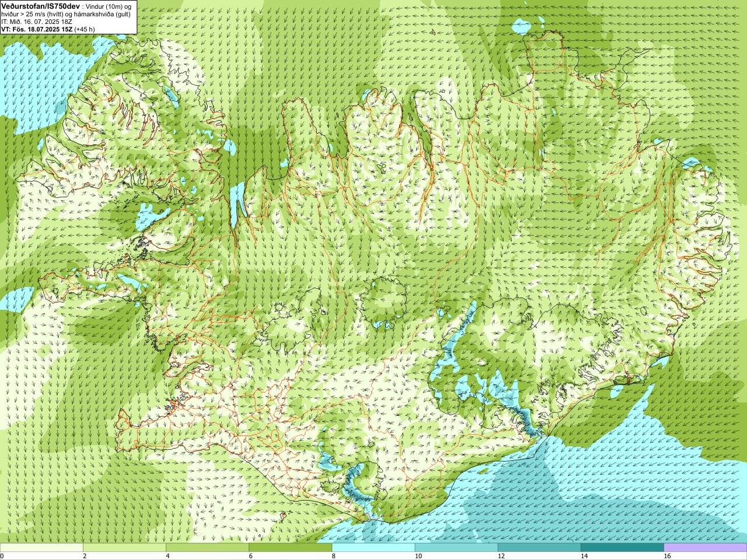Click the legend scale label "8"
The image size is (747, 560).
(334, 556)
